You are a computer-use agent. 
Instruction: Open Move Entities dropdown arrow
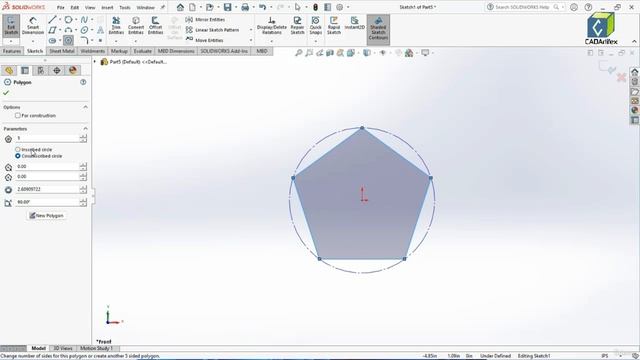click(251, 40)
